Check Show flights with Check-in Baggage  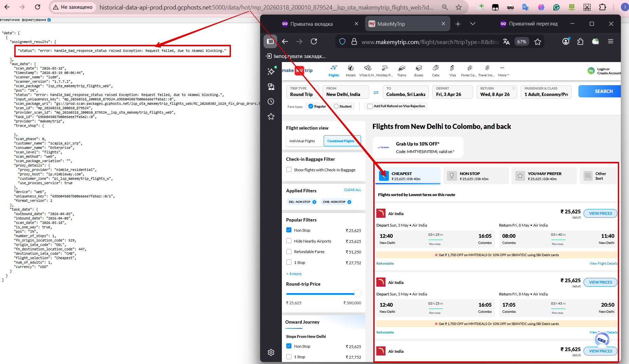click(289, 170)
